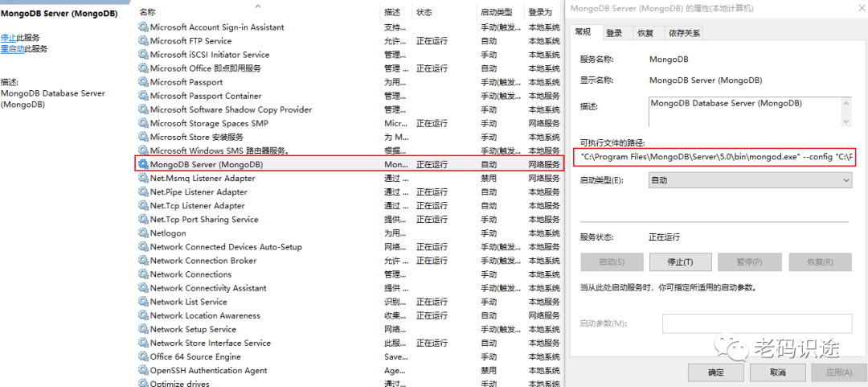Image resolution: width=868 pixels, height=387 pixels.
Task: Open the 恢复 tab
Action: [645, 33]
